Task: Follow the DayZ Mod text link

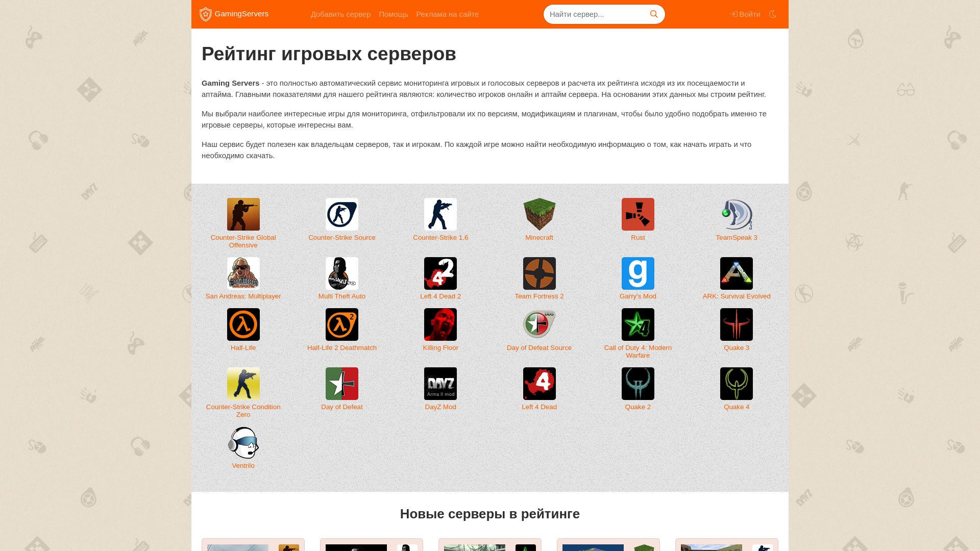Action: 440,407
